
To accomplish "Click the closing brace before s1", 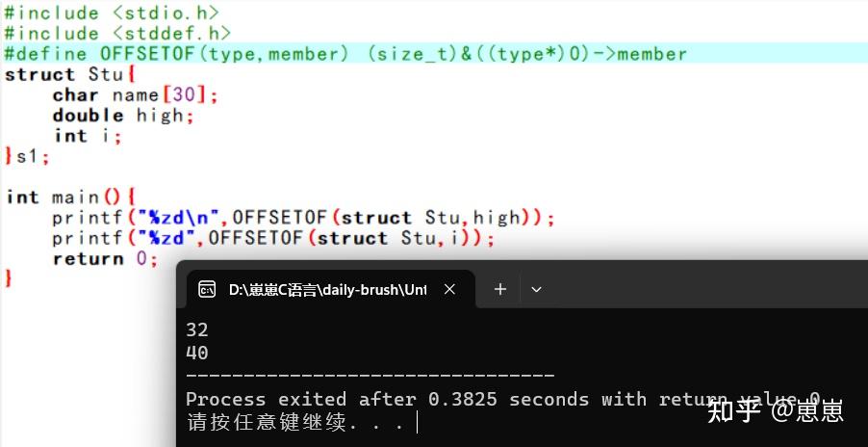I will tap(8, 157).
